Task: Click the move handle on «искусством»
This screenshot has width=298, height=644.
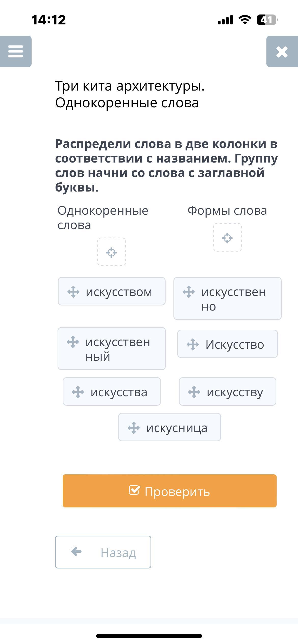Action: pyautogui.click(x=73, y=292)
